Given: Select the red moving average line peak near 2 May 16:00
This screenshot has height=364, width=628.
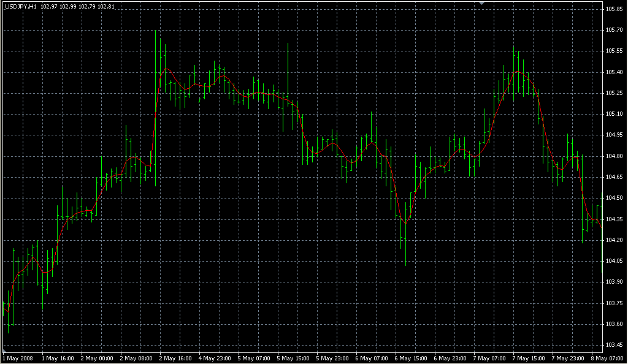Looking at the screenshot, I should tap(166, 69).
